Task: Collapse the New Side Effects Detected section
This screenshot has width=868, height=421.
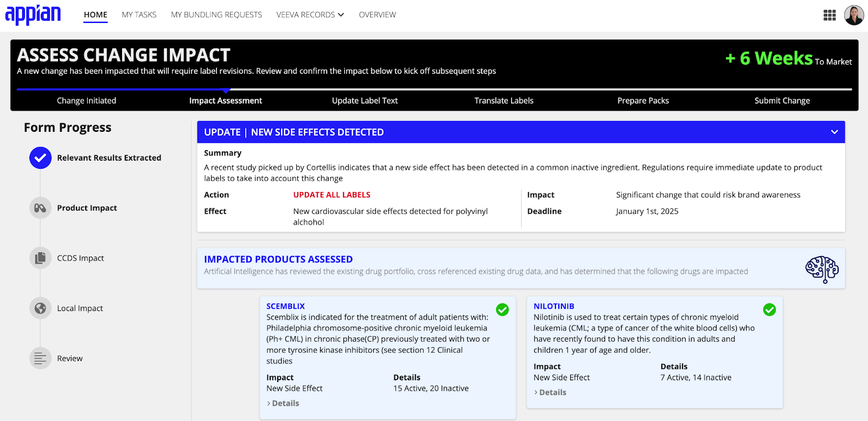Action: [834, 132]
